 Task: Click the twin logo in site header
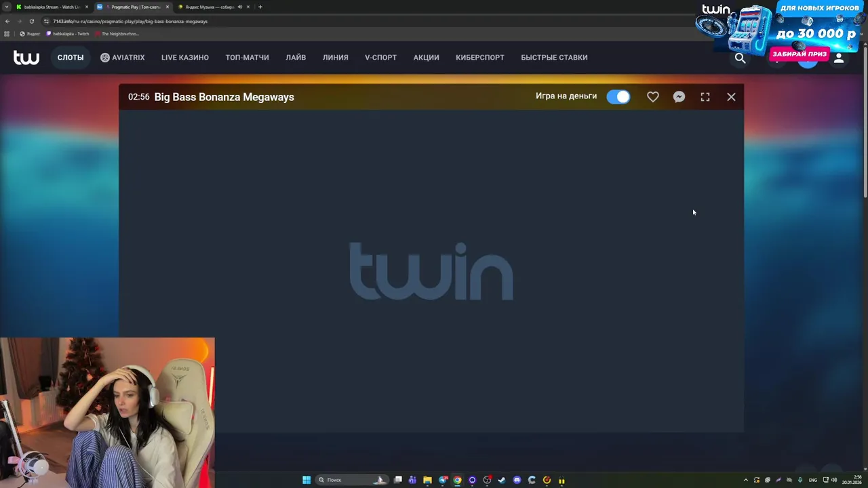26,58
